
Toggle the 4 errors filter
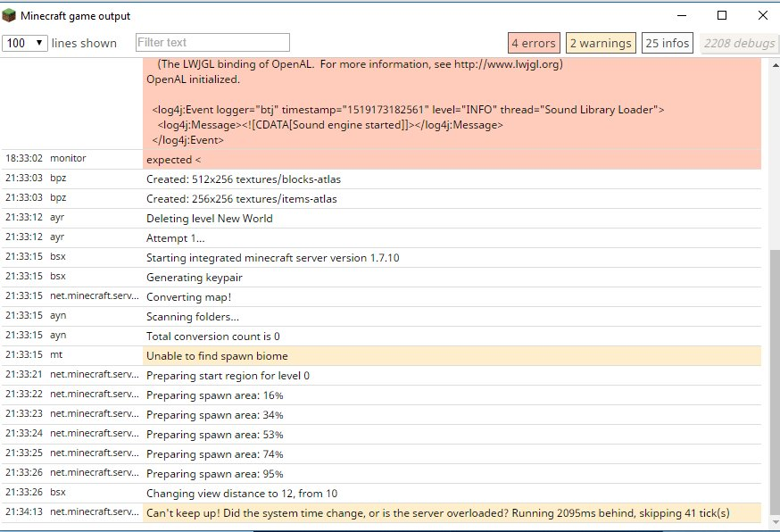533,43
